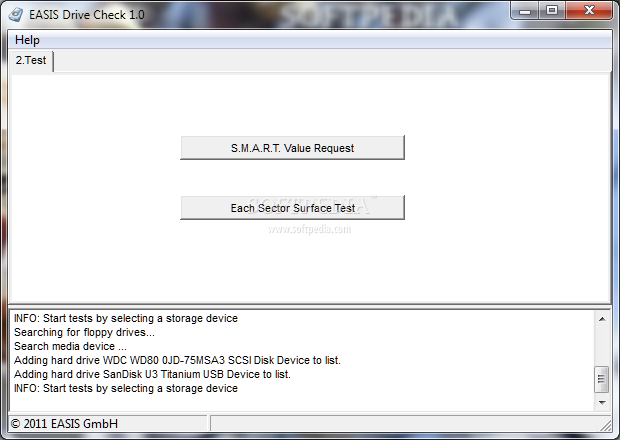Click the log scrollbar up arrow
The width and height of the screenshot is (620, 440).
coord(602,319)
